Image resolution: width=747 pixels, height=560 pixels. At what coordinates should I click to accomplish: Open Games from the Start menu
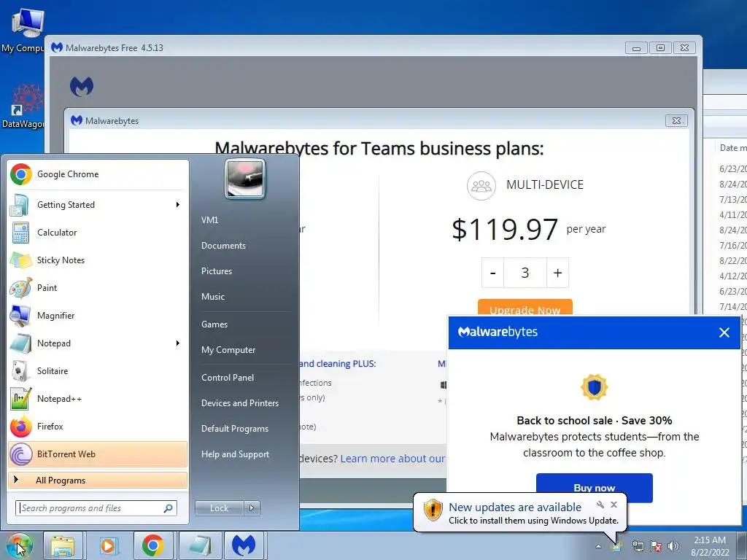coord(214,324)
